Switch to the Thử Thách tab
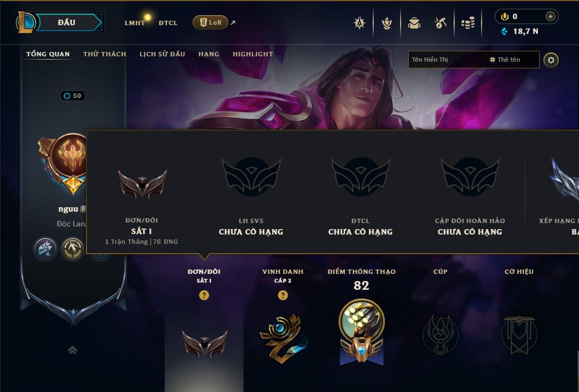 pos(105,54)
